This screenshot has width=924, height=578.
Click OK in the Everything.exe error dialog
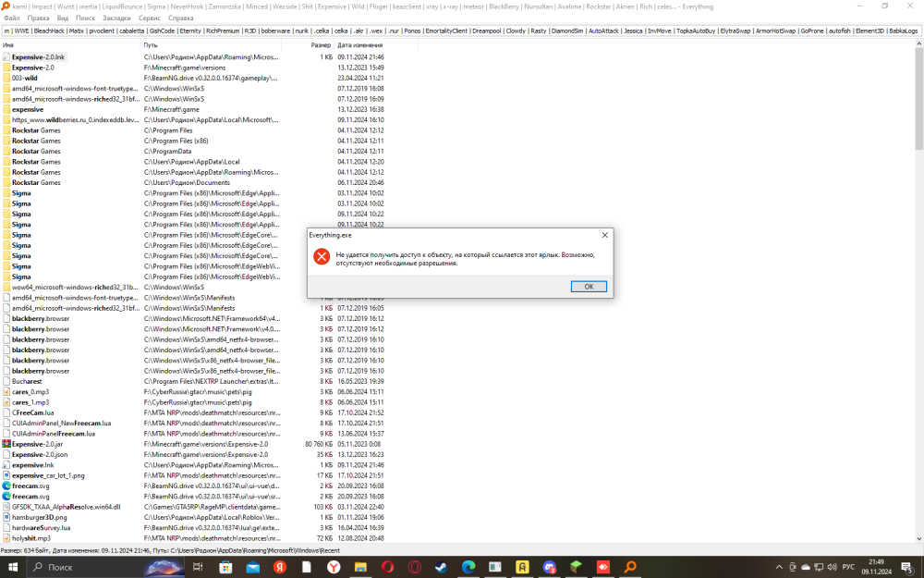[x=588, y=287]
